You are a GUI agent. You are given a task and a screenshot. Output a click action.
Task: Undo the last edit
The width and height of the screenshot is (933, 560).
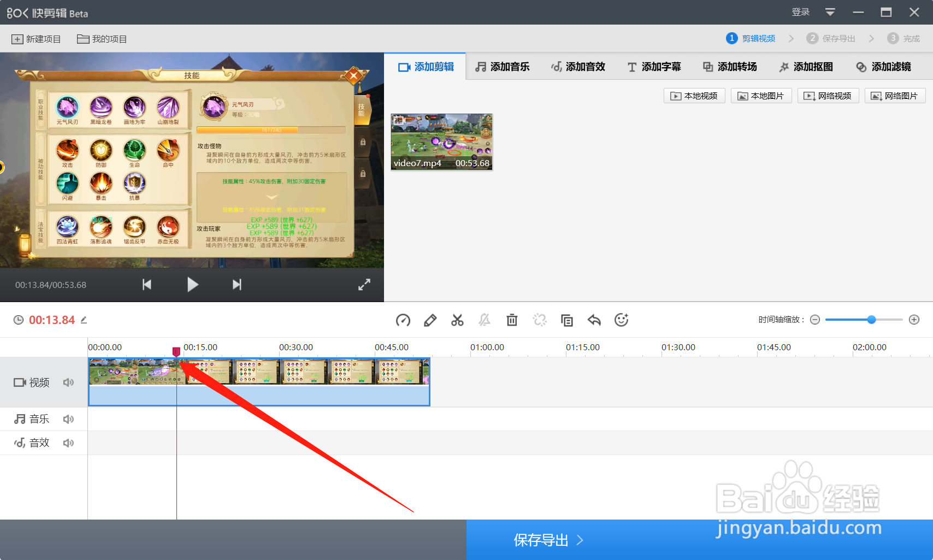[594, 320]
